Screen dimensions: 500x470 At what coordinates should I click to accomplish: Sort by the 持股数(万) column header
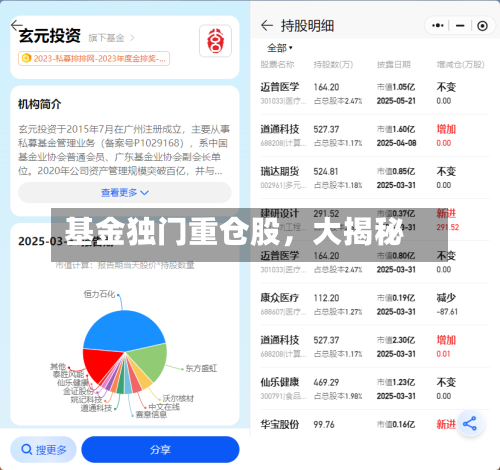pyautogui.click(x=333, y=65)
